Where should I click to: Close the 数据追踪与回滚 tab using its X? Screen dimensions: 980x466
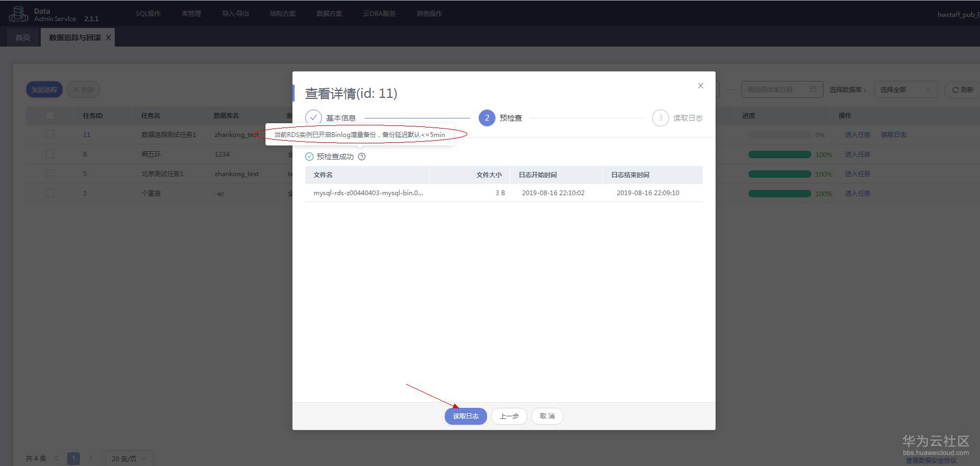pyautogui.click(x=108, y=38)
